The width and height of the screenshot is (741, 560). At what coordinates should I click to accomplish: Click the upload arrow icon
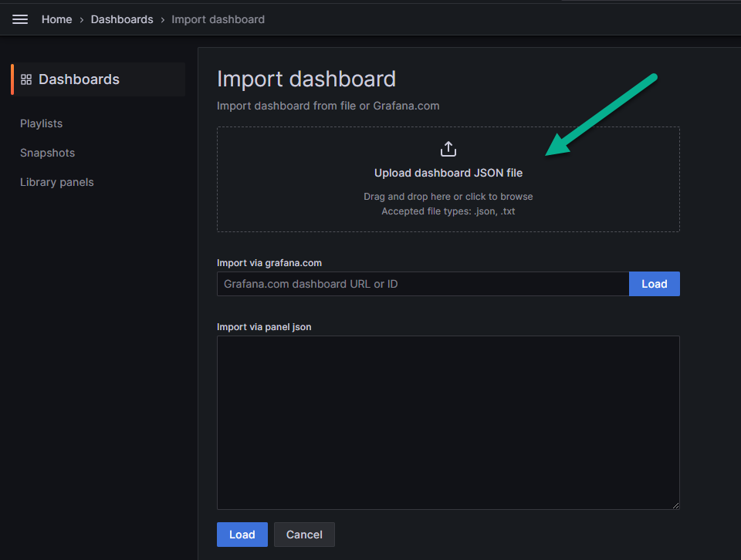(448, 149)
